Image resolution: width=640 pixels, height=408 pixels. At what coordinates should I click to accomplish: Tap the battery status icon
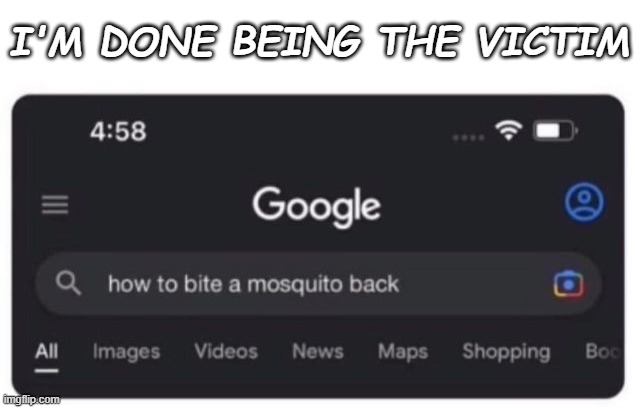[556, 131]
